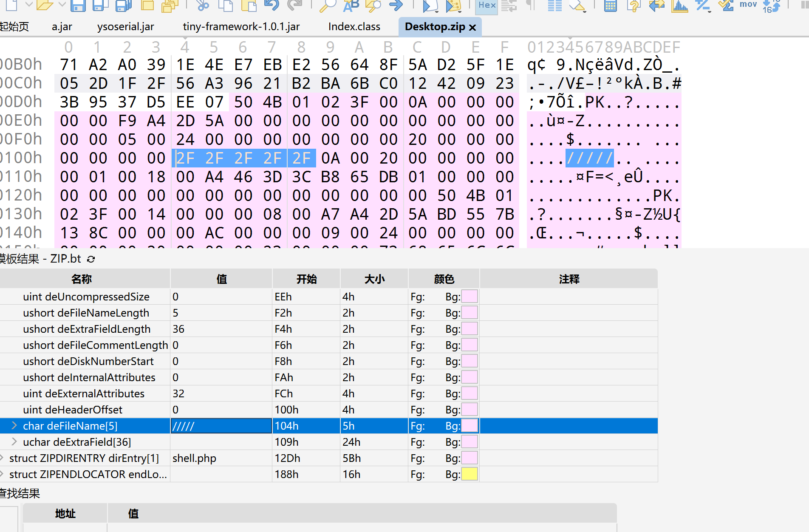Open the dropdown arrow beside Open file
The width and height of the screenshot is (809, 532).
point(62,5)
